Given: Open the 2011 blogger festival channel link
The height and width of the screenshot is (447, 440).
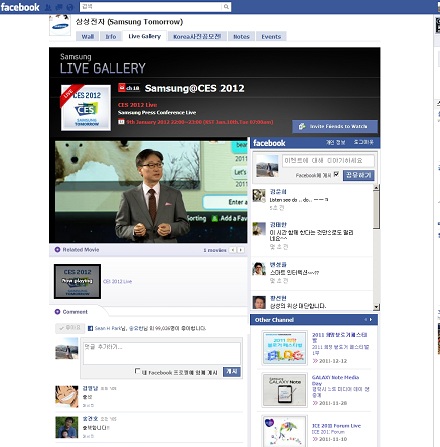Looking at the screenshot, I should (x=339, y=337).
